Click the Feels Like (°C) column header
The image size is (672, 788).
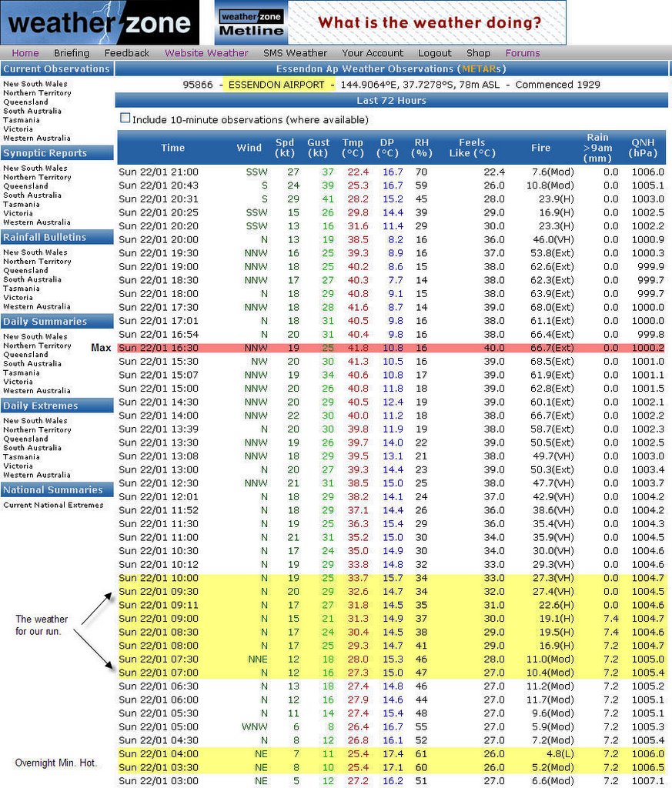[472, 148]
